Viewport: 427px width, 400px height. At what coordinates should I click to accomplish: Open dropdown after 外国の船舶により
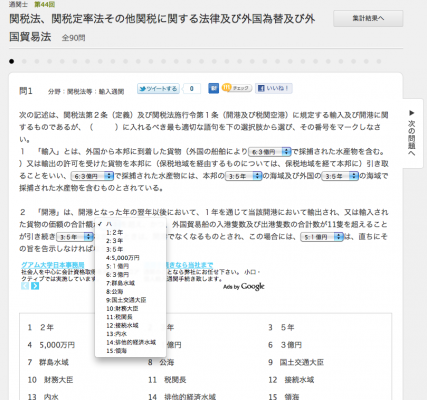[270, 152]
